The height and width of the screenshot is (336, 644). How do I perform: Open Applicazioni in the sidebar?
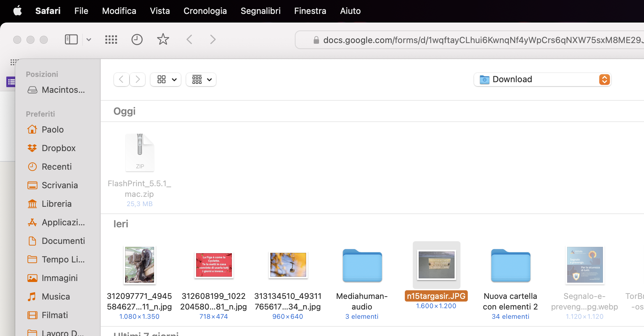click(x=56, y=222)
